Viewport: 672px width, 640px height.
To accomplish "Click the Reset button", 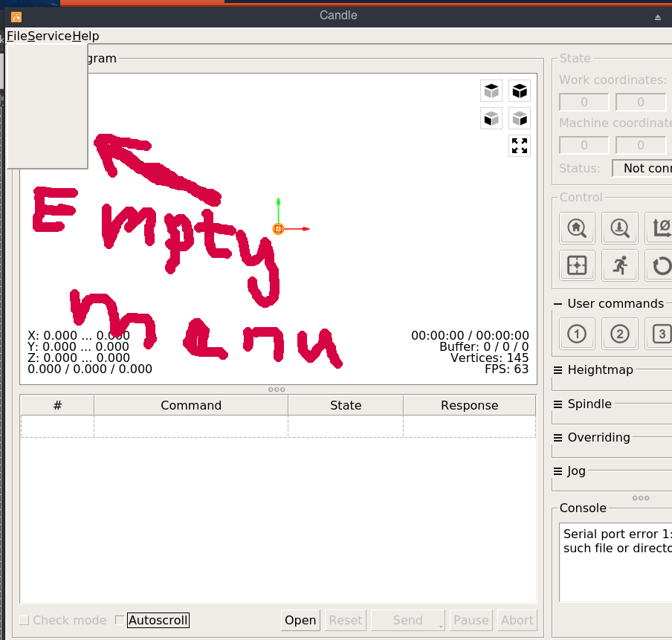I will coord(346,620).
